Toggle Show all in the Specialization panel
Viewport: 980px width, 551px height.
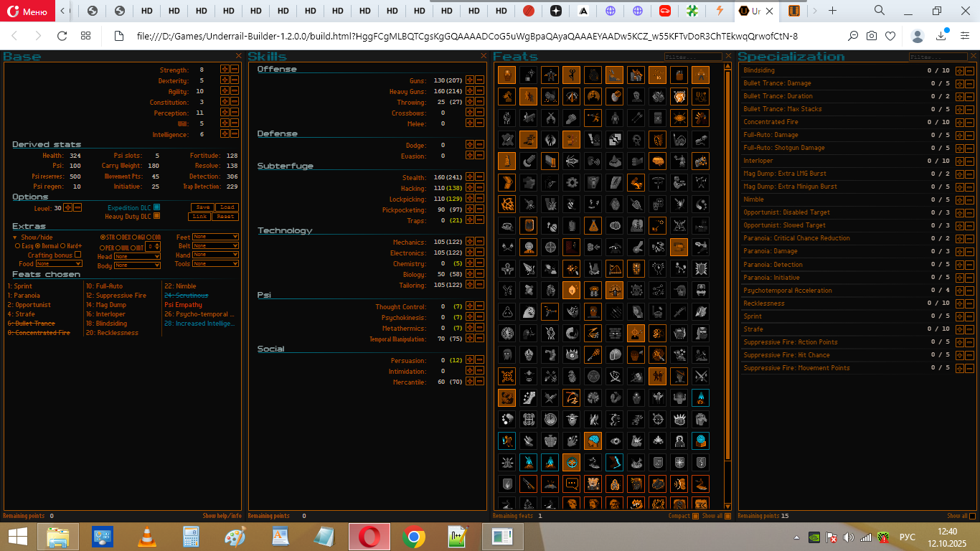click(972, 516)
